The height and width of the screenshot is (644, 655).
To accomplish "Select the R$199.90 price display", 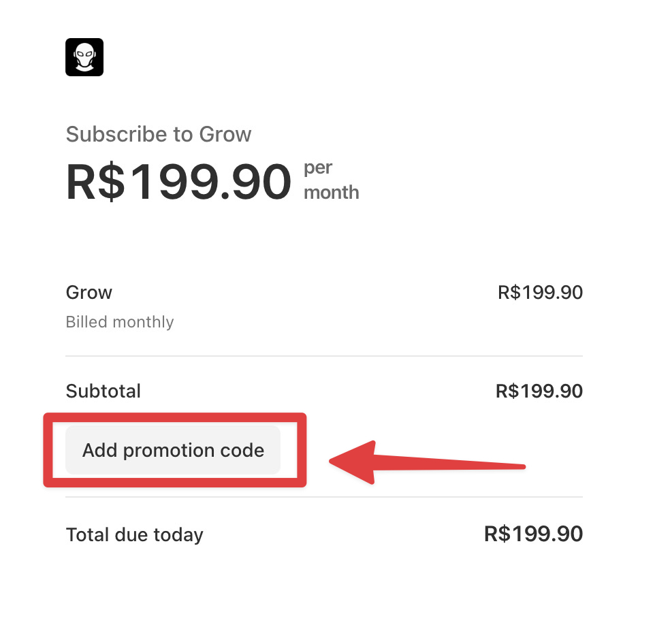I will pyautogui.click(x=178, y=180).
